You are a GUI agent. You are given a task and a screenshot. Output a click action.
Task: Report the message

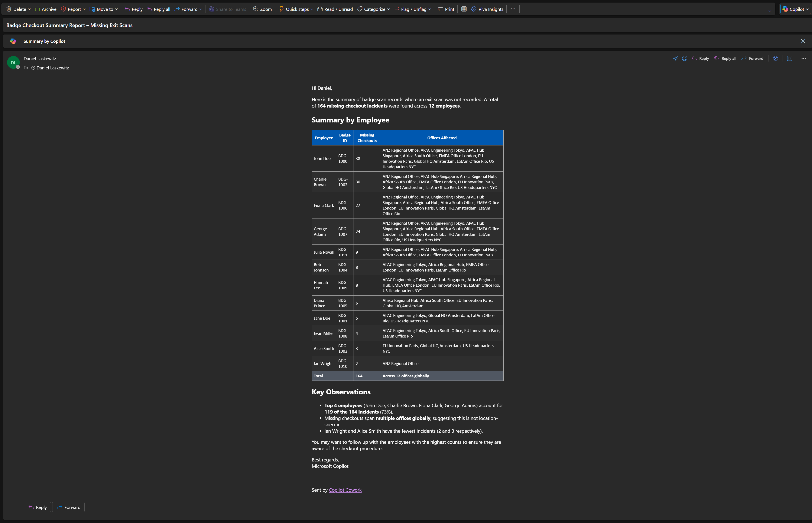pos(71,9)
